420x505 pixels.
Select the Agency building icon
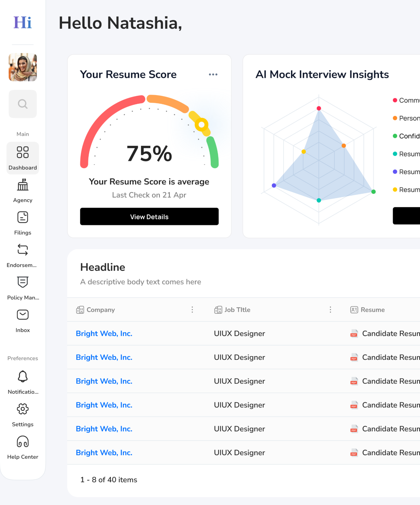(22, 185)
